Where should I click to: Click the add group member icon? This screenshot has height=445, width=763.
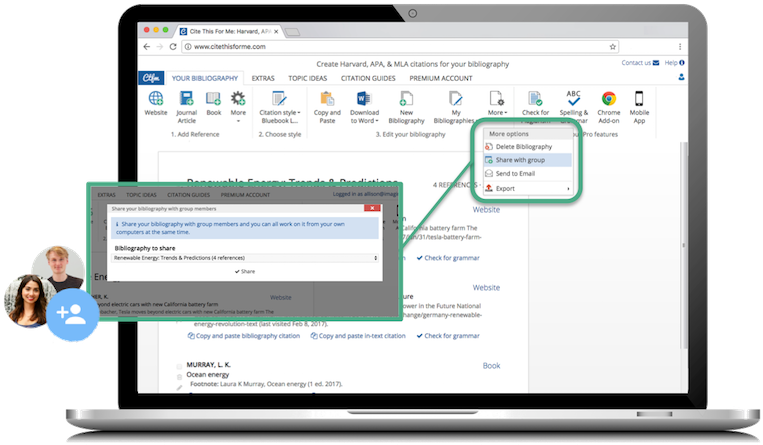[72, 315]
